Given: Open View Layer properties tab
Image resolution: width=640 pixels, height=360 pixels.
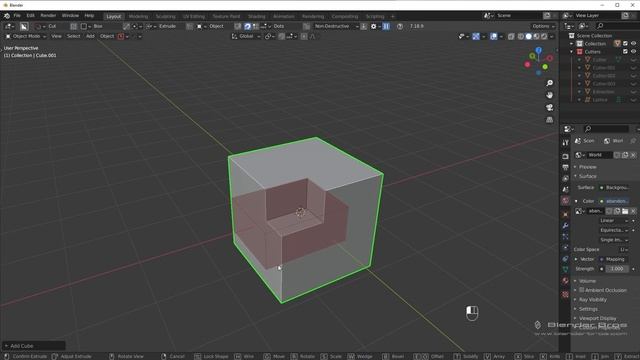Looking at the screenshot, I should click(x=565, y=178).
